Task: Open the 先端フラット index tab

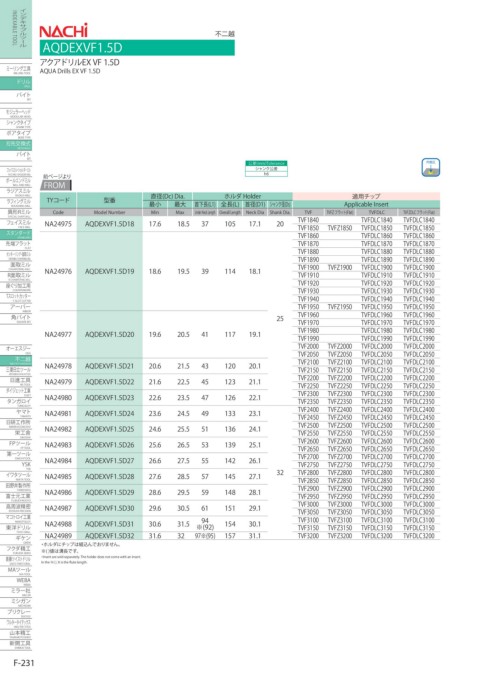Action: [16, 244]
